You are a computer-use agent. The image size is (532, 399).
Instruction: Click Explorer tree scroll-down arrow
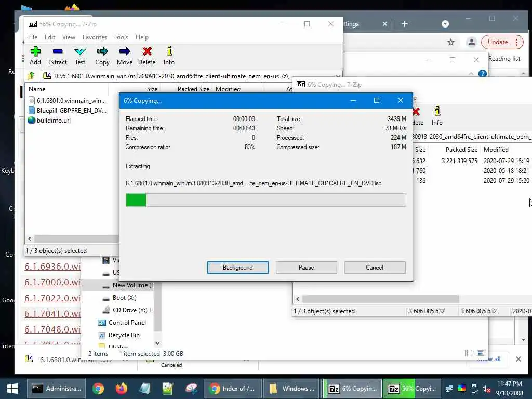pos(157,343)
